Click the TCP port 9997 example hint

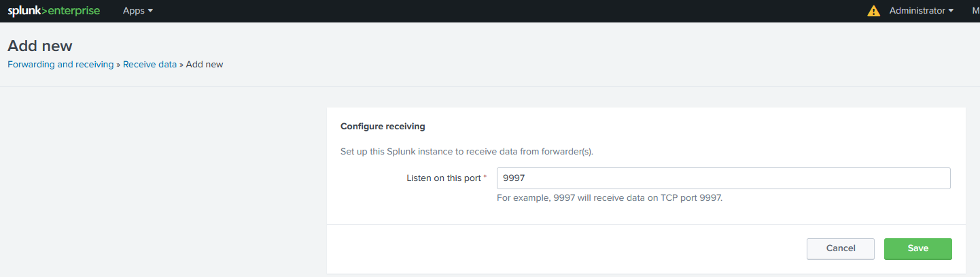tap(610, 199)
